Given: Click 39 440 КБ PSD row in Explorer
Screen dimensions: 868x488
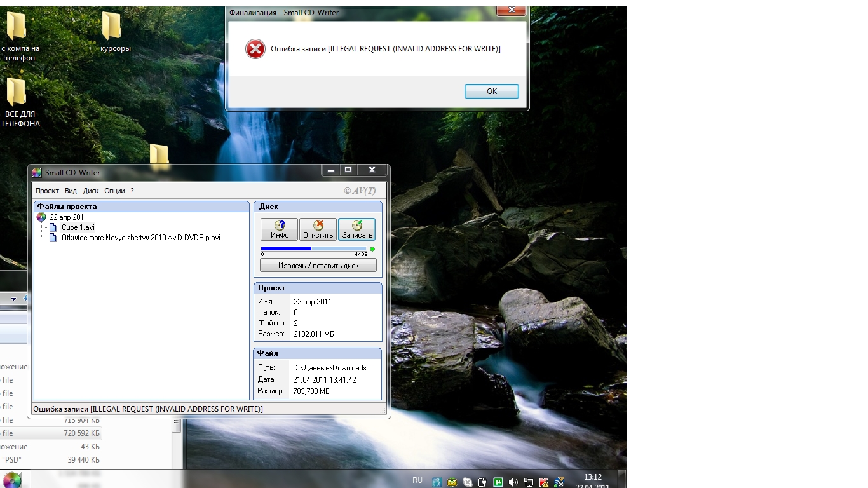Looking at the screenshot, I should point(51,460).
